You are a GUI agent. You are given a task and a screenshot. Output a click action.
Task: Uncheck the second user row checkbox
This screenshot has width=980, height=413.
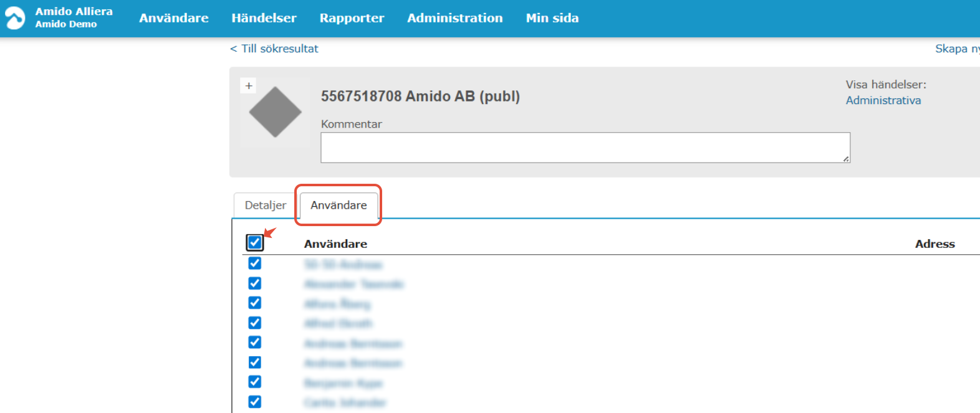[254, 283]
